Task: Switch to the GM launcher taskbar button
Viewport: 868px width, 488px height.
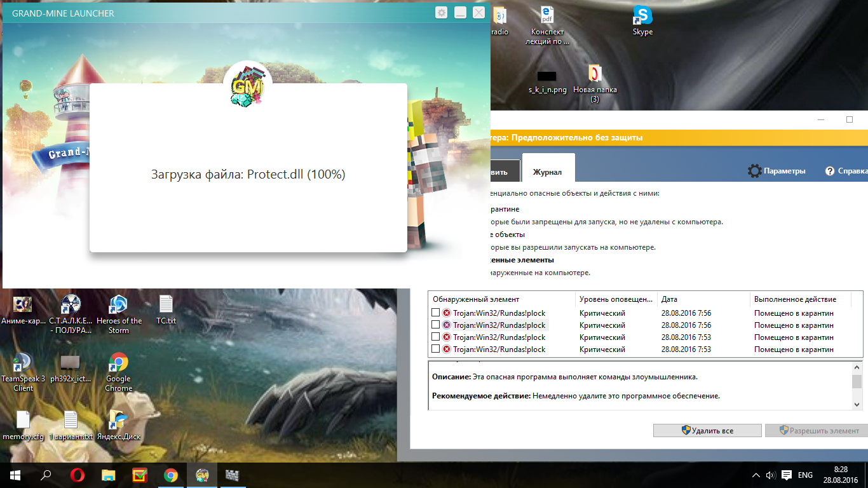Action: click(x=202, y=475)
